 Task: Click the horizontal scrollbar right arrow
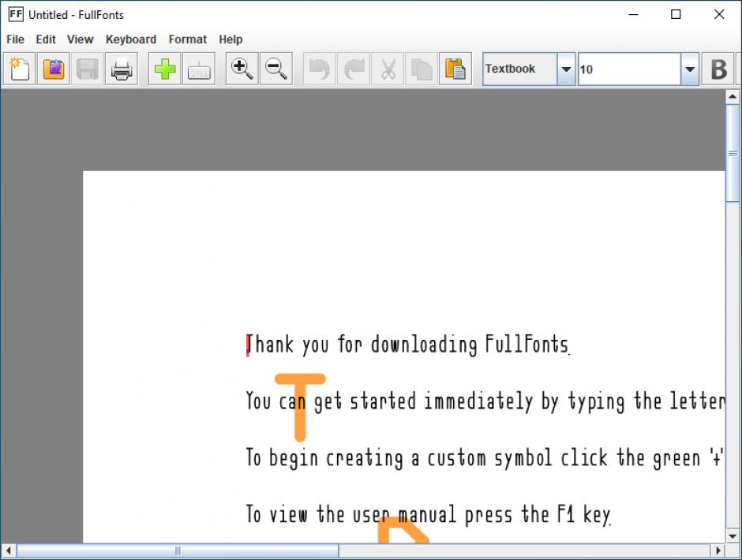coord(718,551)
